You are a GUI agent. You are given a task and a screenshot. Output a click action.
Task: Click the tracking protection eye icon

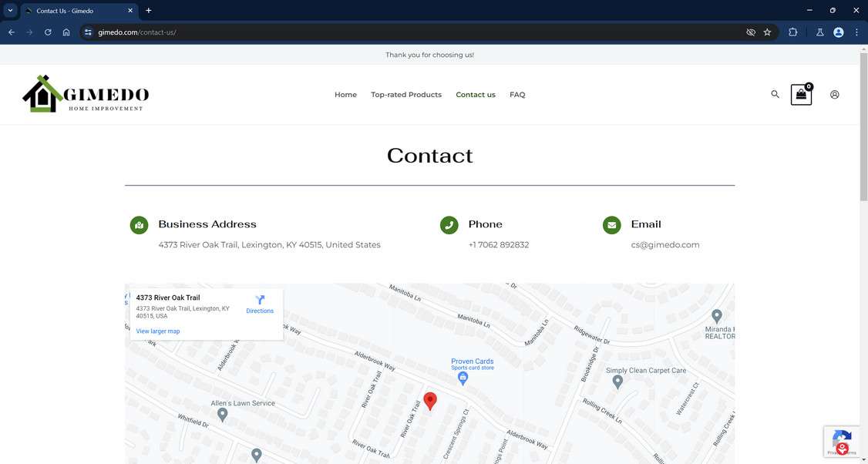pyautogui.click(x=751, y=32)
